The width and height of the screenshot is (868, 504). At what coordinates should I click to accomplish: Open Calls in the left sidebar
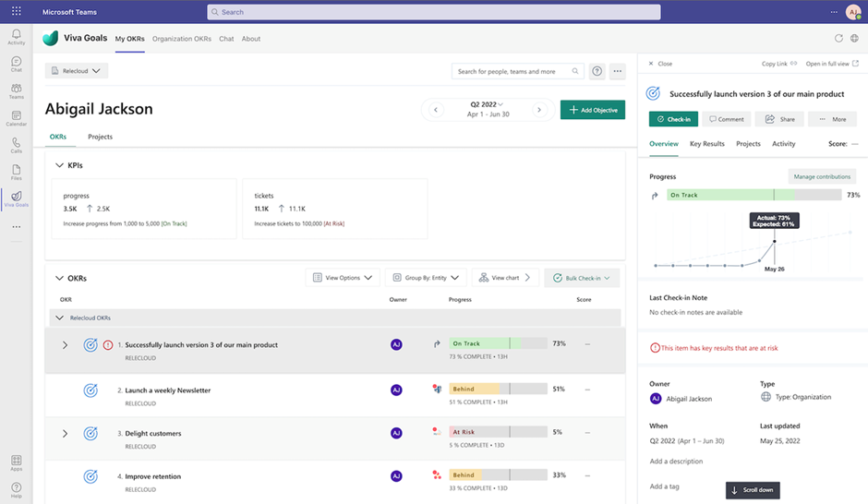(x=16, y=144)
